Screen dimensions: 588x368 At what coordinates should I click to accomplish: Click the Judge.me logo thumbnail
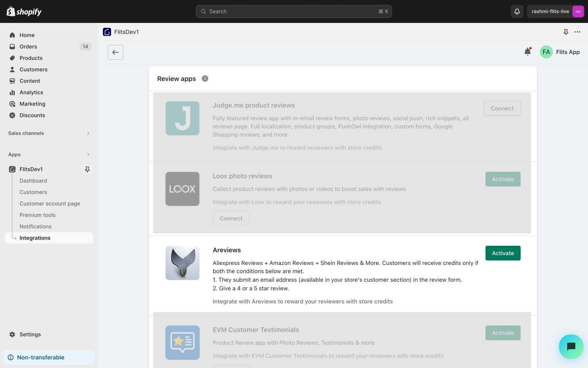click(x=183, y=118)
